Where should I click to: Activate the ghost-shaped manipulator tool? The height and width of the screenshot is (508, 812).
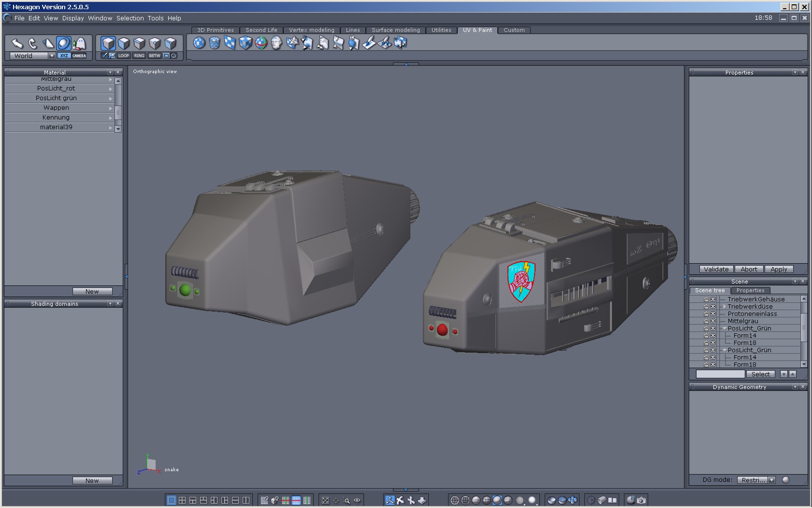click(x=79, y=44)
